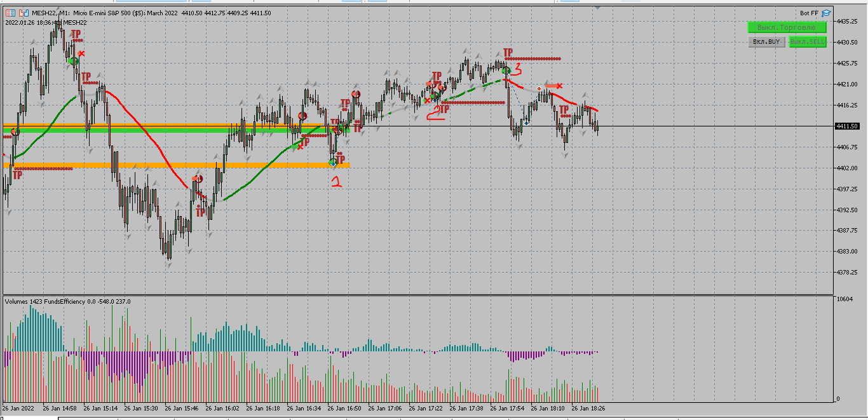Screen dimensions: 868x420
Task: Click the 4406.75 price axis label
Action: (x=848, y=147)
